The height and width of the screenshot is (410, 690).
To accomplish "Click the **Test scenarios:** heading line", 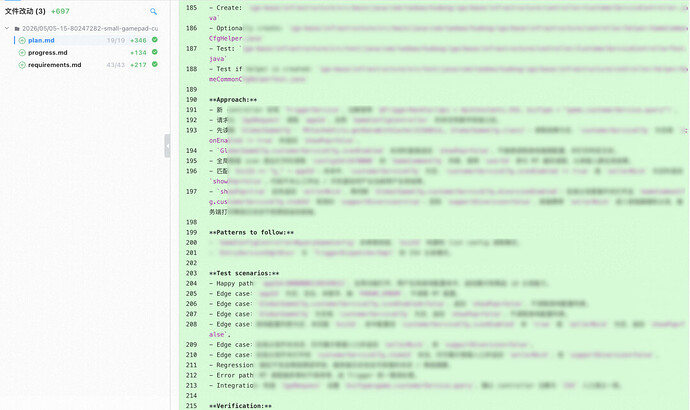I will tap(244, 273).
